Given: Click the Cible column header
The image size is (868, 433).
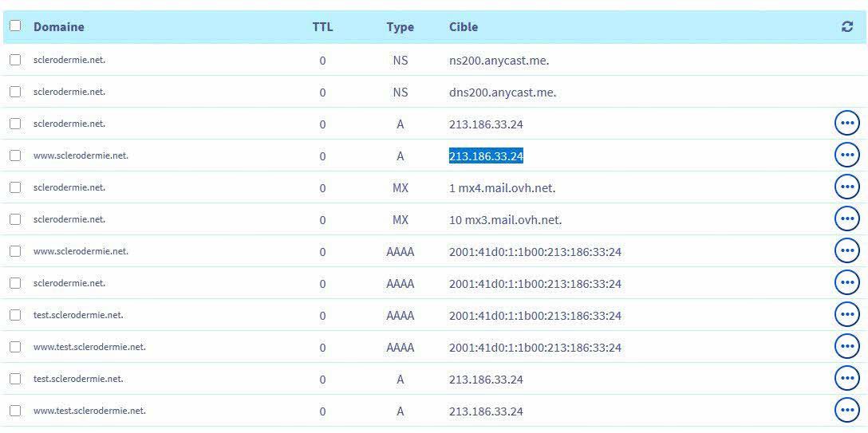Looking at the screenshot, I should 464,27.
